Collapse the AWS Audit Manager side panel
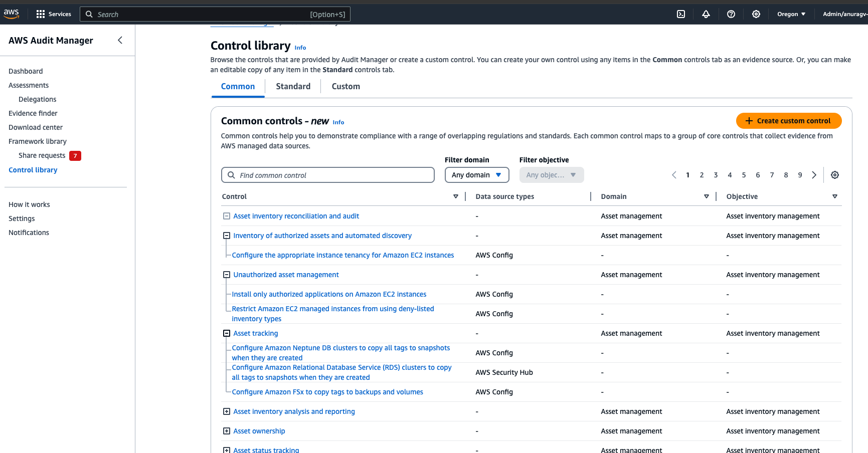Viewport: 868px width, 453px height. tap(120, 40)
